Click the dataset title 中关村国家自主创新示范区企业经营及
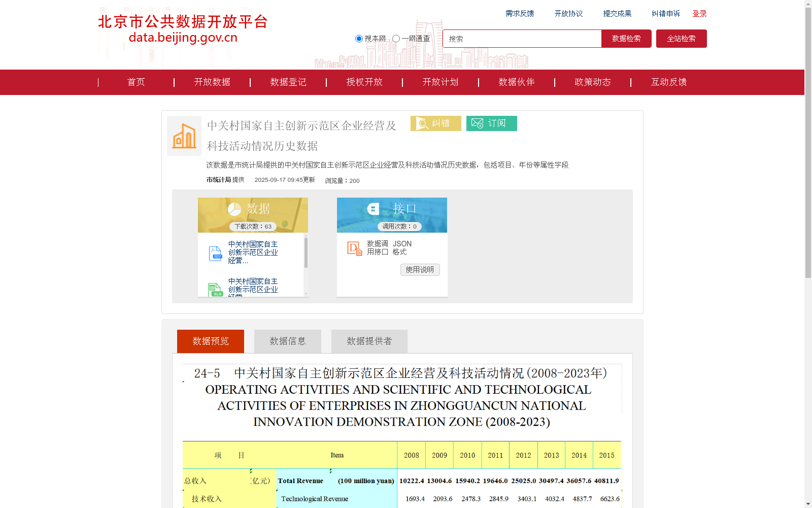 point(301,125)
